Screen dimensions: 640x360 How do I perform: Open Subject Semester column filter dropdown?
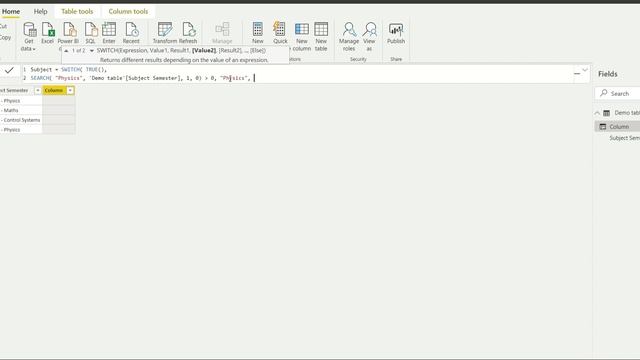pyautogui.click(x=38, y=90)
